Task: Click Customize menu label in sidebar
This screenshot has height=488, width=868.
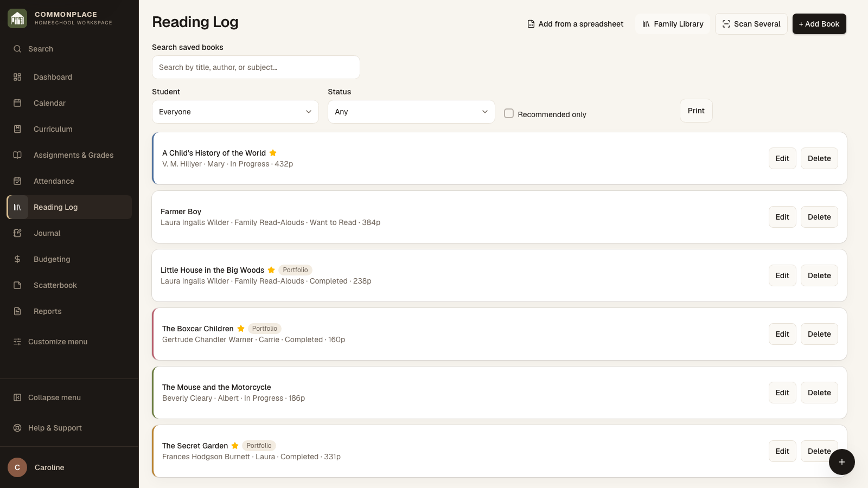Action: (x=58, y=342)
